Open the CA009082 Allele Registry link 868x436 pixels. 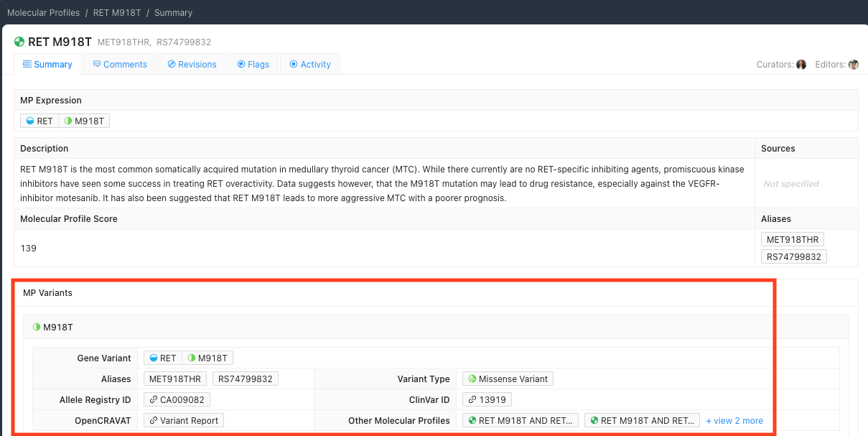coord(177,399)
